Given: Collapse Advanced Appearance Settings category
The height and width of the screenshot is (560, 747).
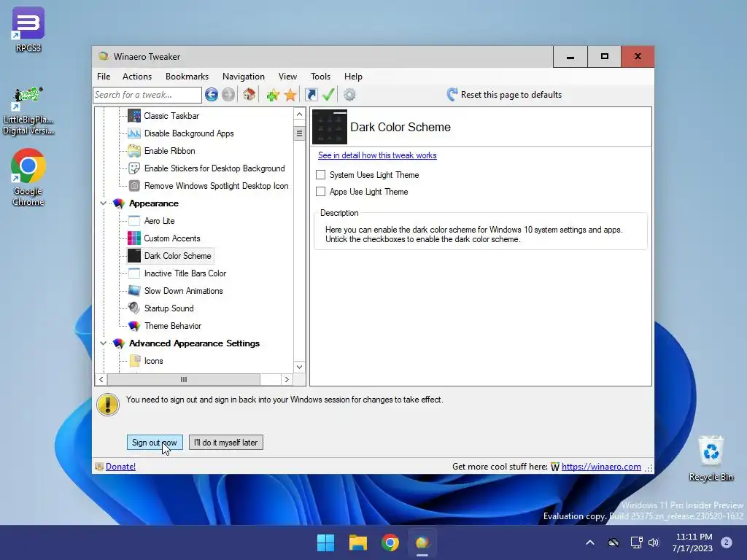Looking at the screenshot, I should (x=104, y=343).
